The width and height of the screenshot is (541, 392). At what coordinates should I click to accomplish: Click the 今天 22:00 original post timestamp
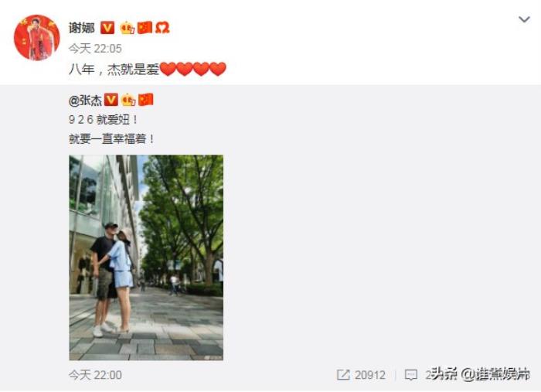click(95, 375)
